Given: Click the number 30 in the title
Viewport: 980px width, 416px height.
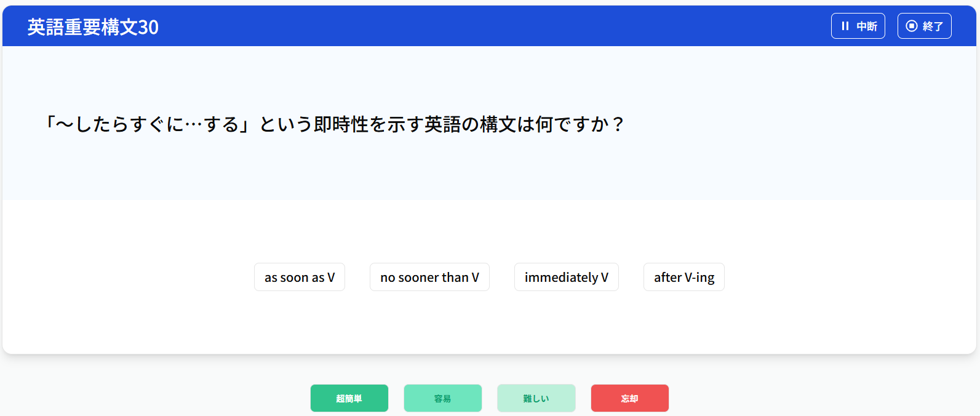Looking at the screenshot, I should point(148,27).
